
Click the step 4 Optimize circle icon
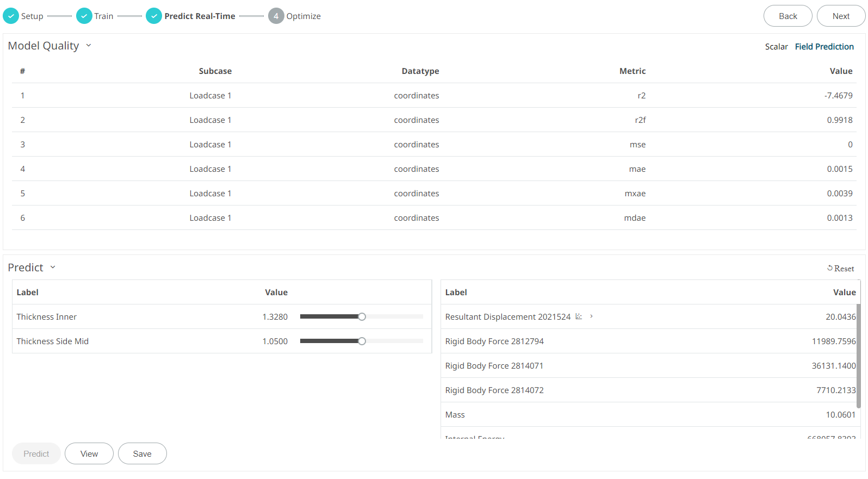[276, 16]
